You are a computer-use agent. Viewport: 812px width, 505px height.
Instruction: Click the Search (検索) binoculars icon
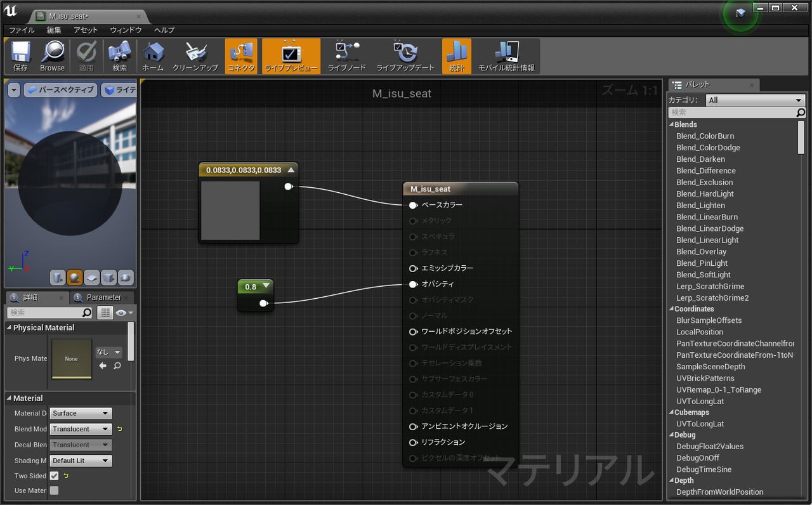tap(119, 56)
